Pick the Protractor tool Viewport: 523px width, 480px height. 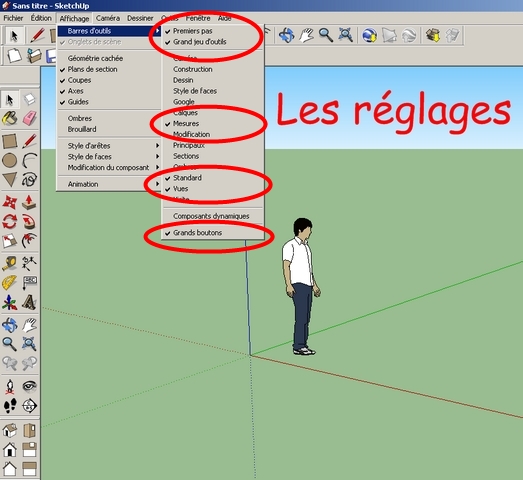click(x=10, y=283)
